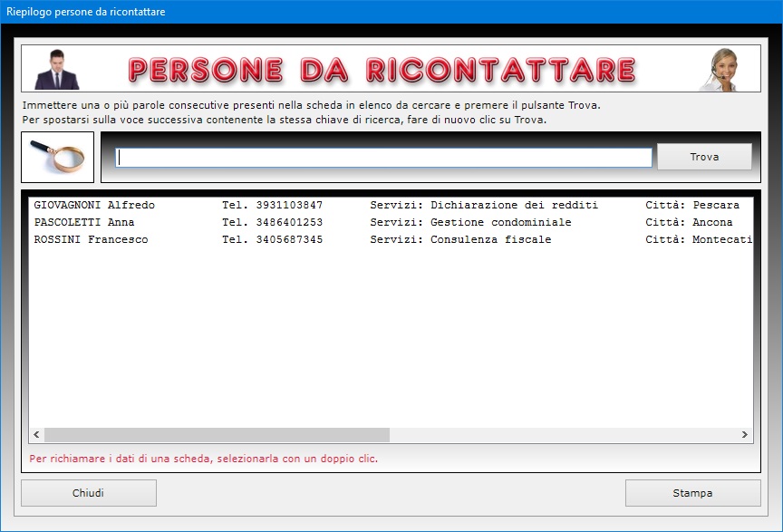Click the magnifying glass icon
The width and height of the screenshot is (783, 532).
[57, 158]
